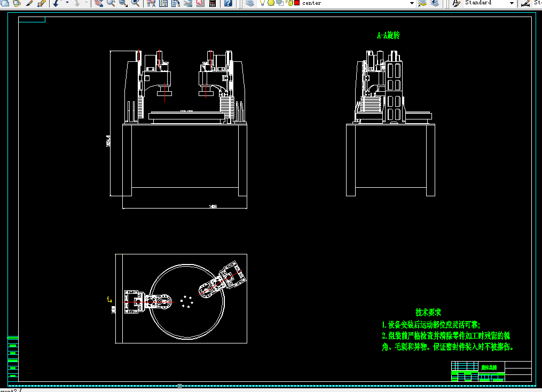This screenshot has width=542, height=392.
Task: Select technical requirement line starting with 1.
Action: (x=431, y=325)
